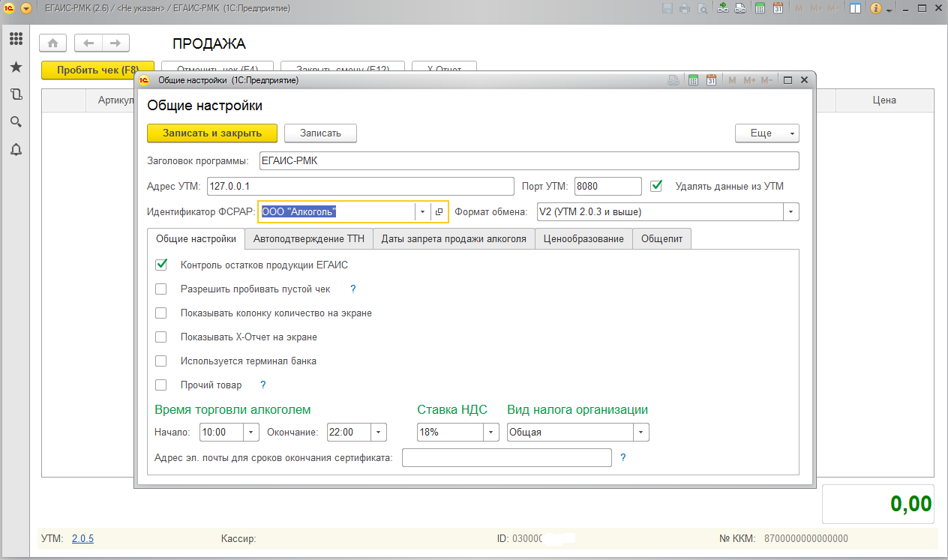The width and height of the screenshot is (948, 560).
Task: Open calendar icon in main title bar
Action: [x=778, y=9]
